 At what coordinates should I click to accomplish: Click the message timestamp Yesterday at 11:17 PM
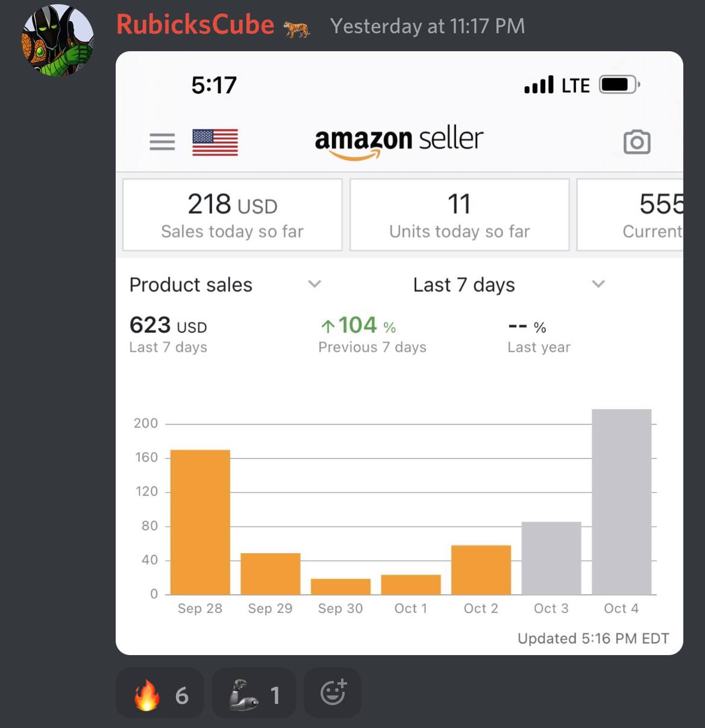pos(428,26)
